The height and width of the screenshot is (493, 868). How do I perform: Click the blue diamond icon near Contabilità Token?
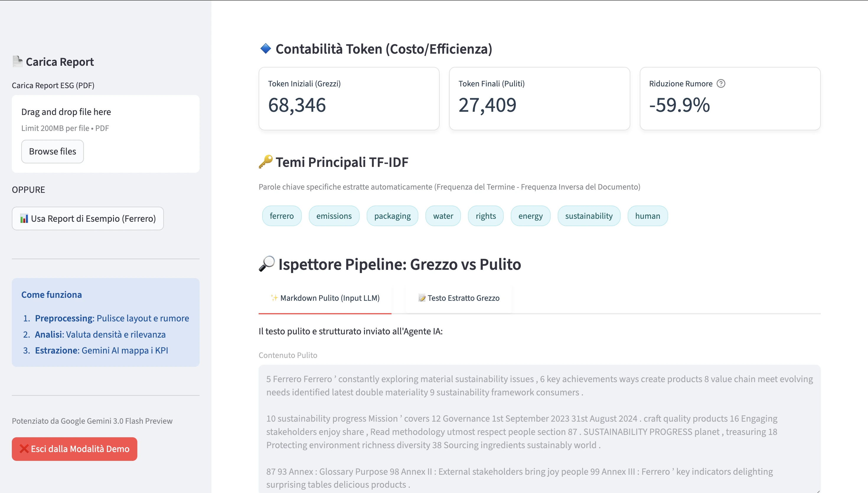pos(265,49)
